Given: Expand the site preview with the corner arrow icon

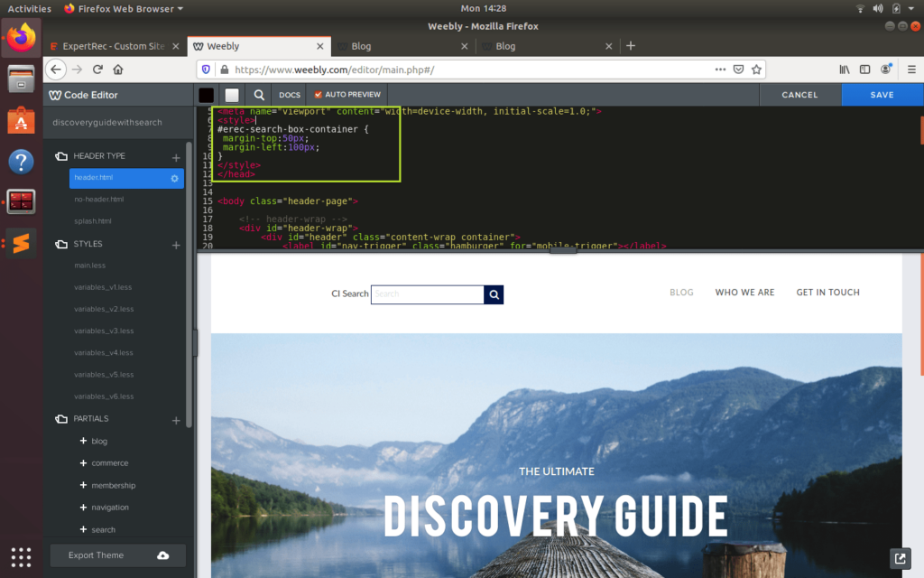Looking at the screenshot, I should click(900, 558).
